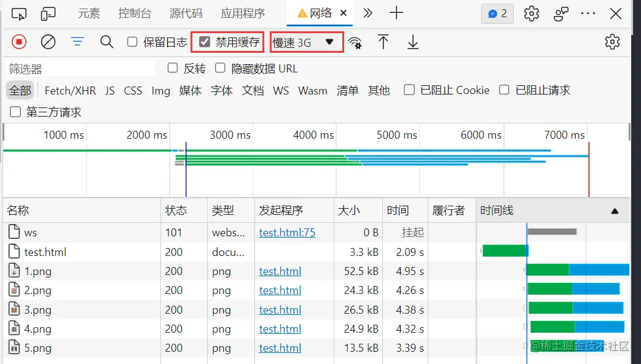
Task: Open the feedback people icon
Action: (561, 14)
